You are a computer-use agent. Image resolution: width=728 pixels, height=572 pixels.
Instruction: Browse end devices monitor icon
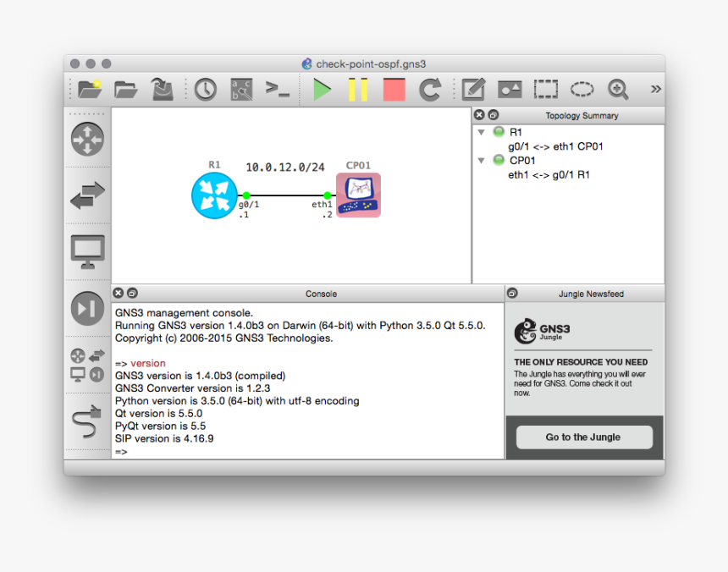[88, 252]
